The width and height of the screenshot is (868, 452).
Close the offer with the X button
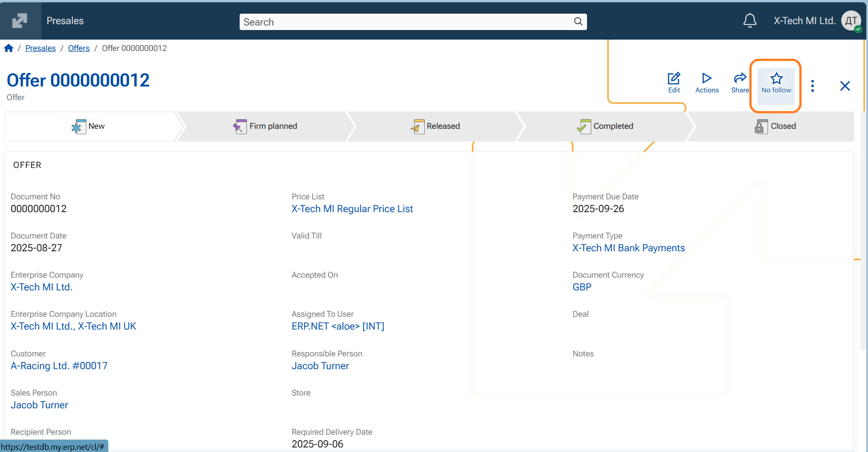[844, 86]
